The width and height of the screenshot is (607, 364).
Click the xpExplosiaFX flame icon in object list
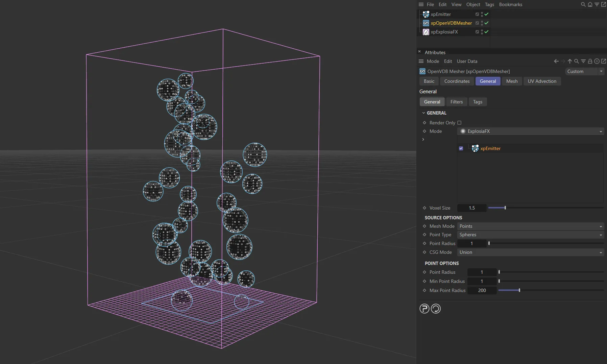click(x=426, y=32)
